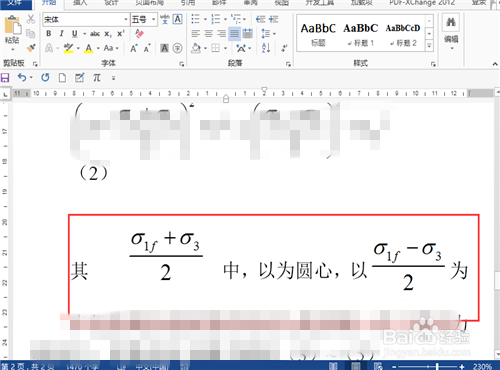
Task: Activate the Format Painter brush
Action: (x=31, y=48)
